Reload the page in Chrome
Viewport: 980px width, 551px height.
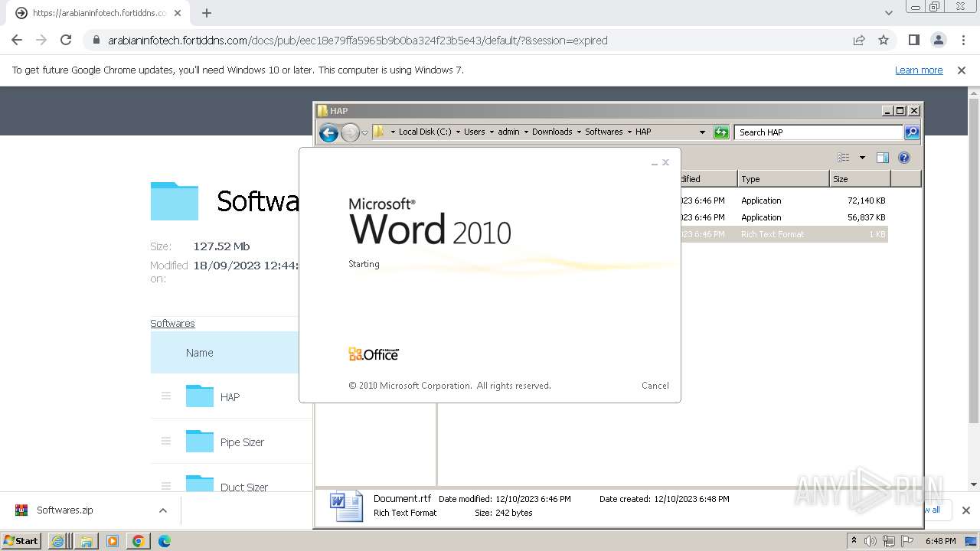click(66, 40)
